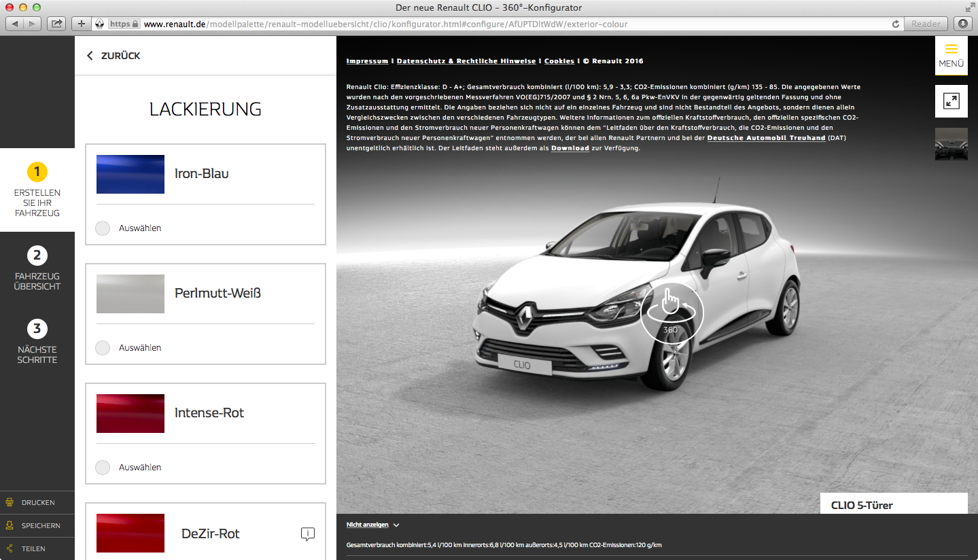Click the window fullscreen arrows icon in title bar
Screen dimensions: 978x560
coord(970,7)
